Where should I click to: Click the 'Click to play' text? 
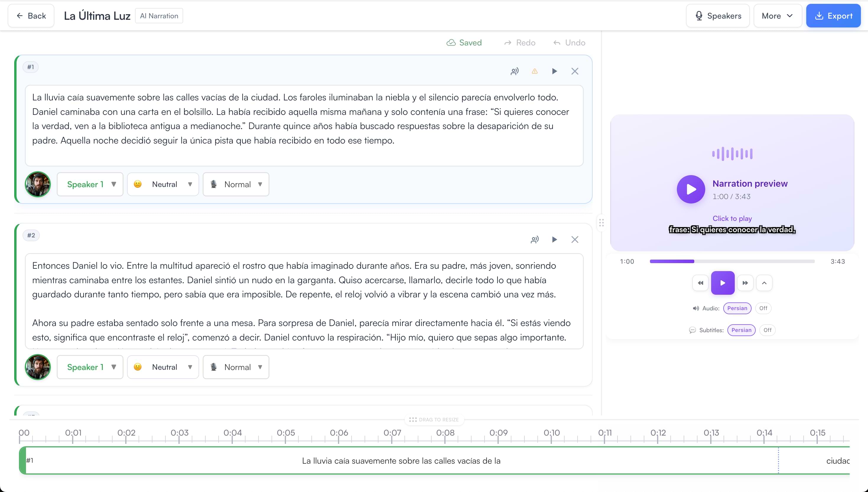[732, 219]
